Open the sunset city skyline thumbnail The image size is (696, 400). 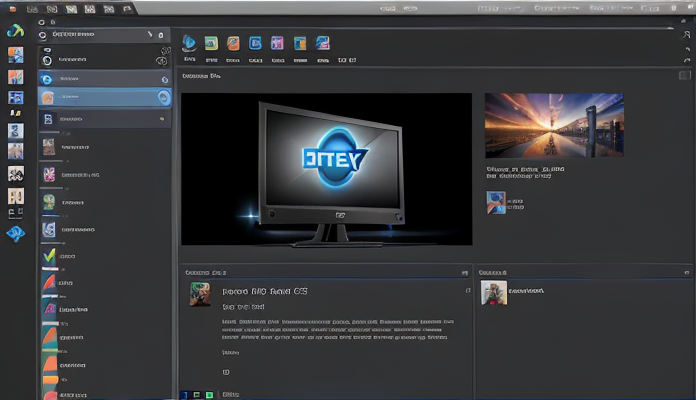[x=553, y=125]
